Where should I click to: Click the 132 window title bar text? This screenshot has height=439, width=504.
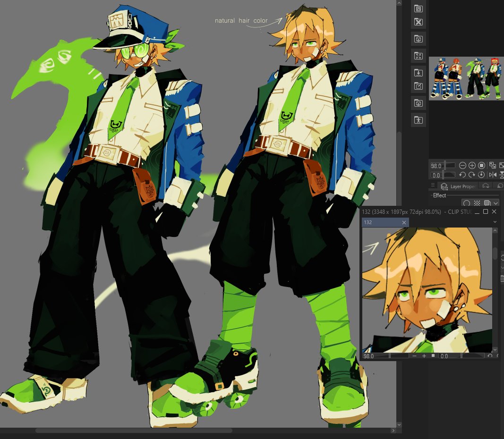[416, 212]
